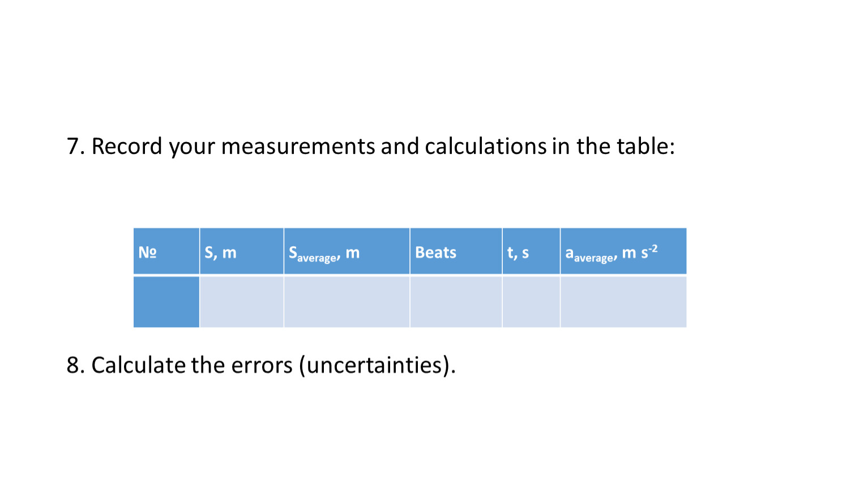Select the 'a average, m s-2' header cell
868x489 pixels.
coord(623,252)
